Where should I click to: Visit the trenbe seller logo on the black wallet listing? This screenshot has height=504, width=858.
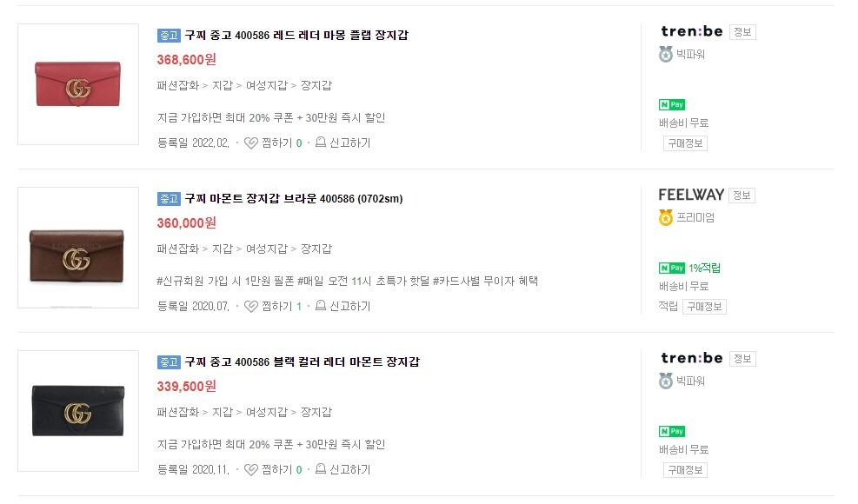tap(691, 358)
